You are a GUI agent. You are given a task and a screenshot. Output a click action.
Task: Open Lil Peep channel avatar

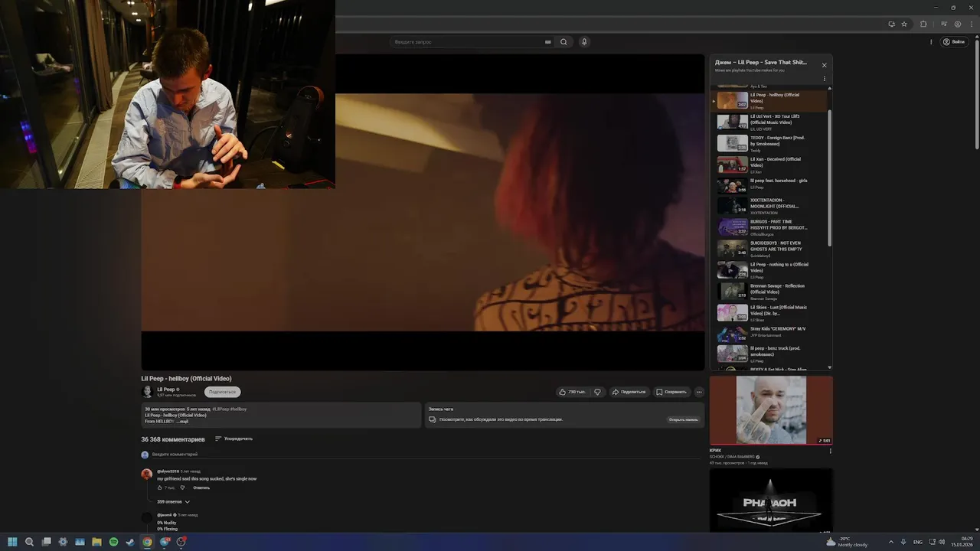click(147, 392)
